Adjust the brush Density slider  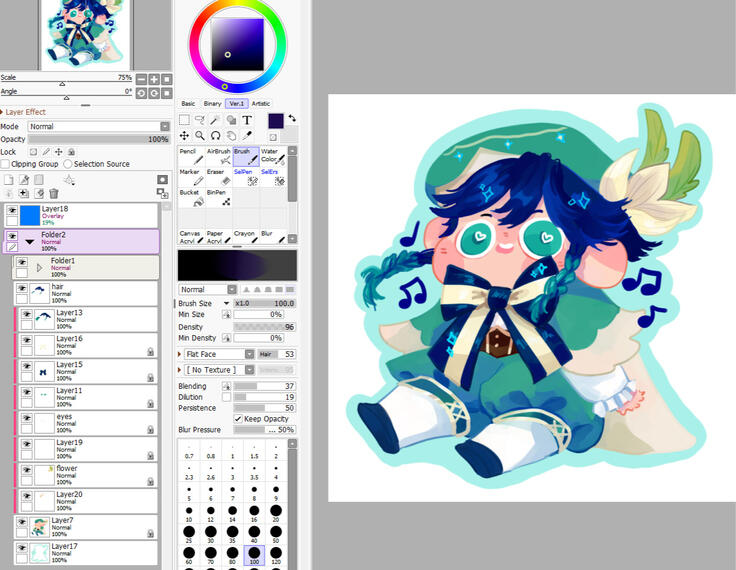(265, 327)
